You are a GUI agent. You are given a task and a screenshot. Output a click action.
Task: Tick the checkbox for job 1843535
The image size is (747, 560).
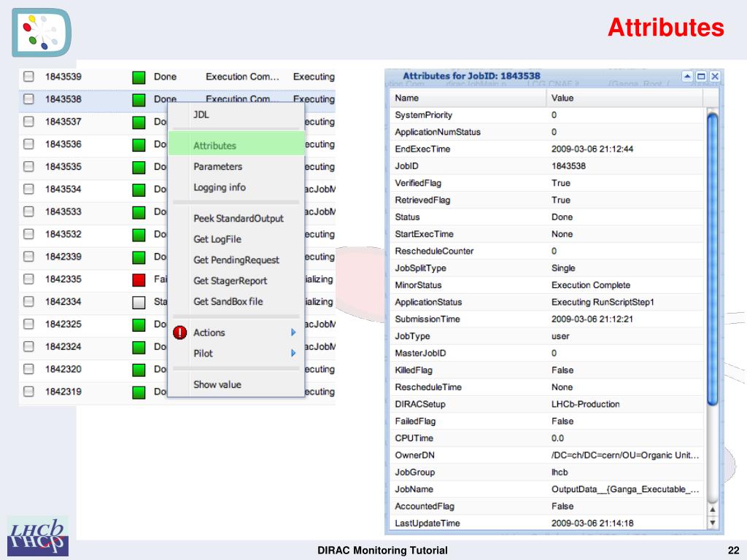[x=28, y=166]
